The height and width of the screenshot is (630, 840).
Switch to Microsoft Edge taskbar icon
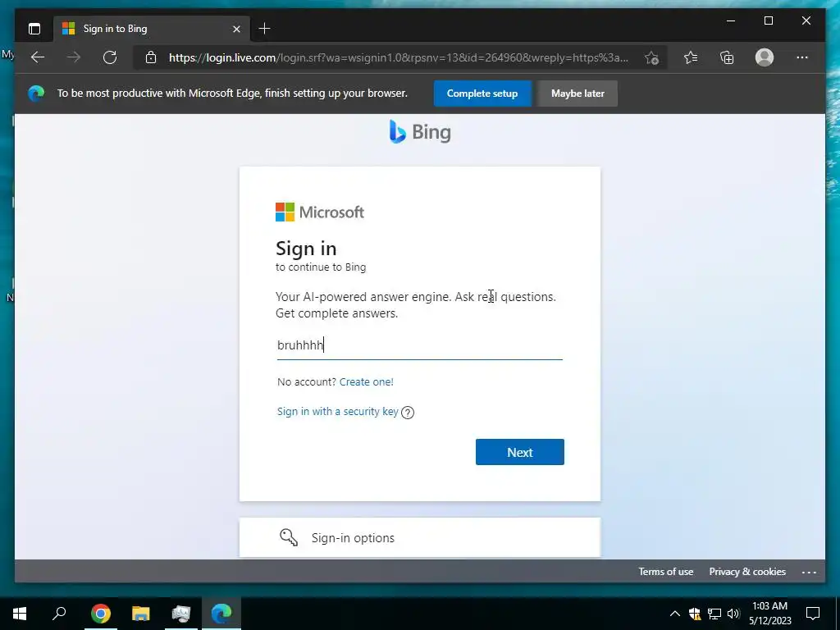click(221, 614)
